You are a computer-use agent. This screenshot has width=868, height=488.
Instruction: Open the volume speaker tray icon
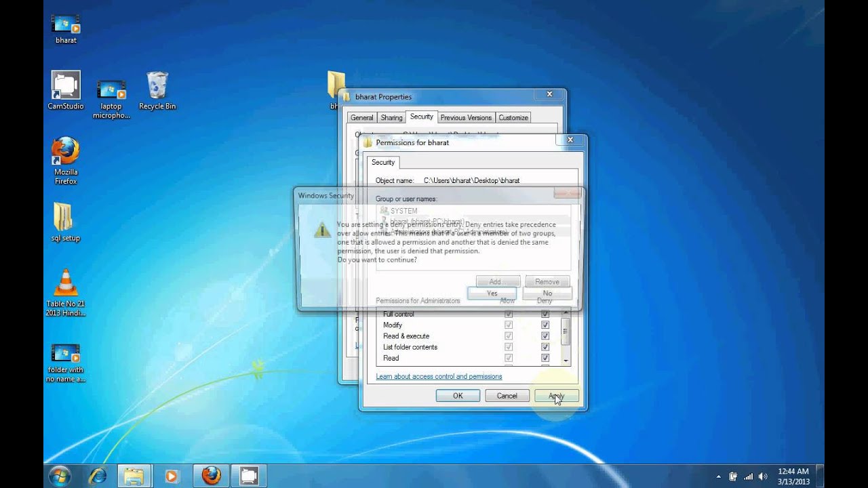[763, 476]
